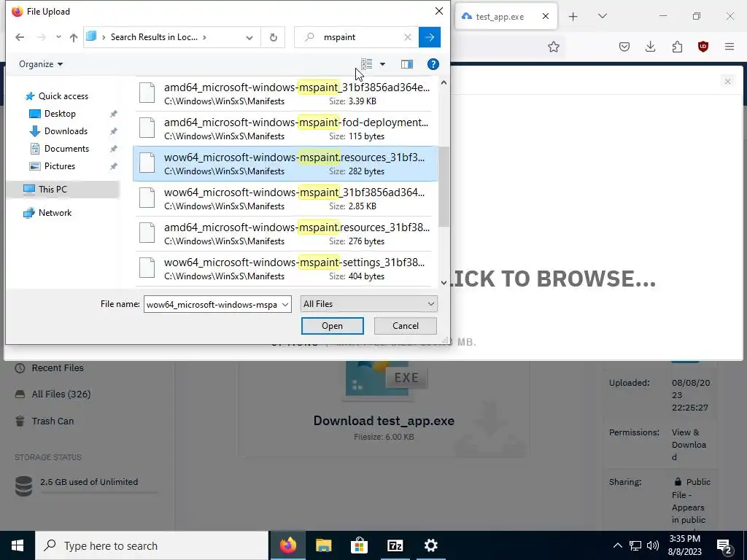This screenshot has width=747, height=560.
Task: Open Settings gear from taskbar
Action: [x=430, y=545]
